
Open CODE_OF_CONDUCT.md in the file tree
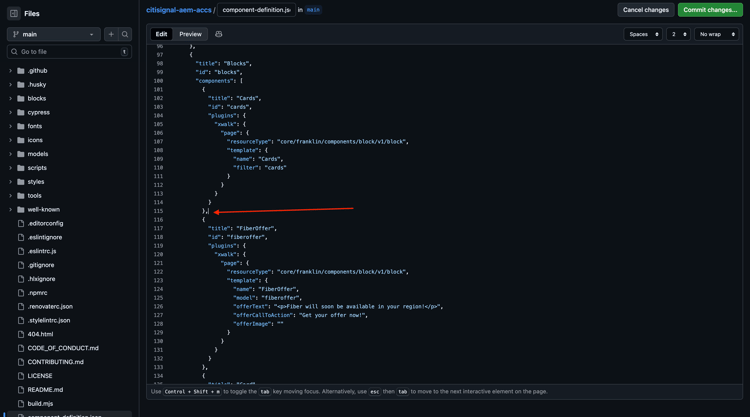[x=63, y=348]
